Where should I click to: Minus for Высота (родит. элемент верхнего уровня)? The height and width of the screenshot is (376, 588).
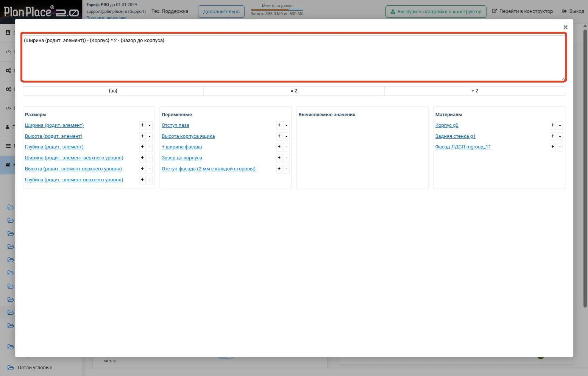coord(150,169)
